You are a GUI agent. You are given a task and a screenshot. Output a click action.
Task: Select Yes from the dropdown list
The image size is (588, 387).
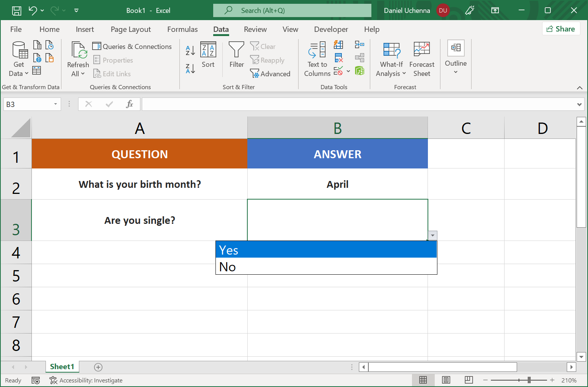point(326,250)
